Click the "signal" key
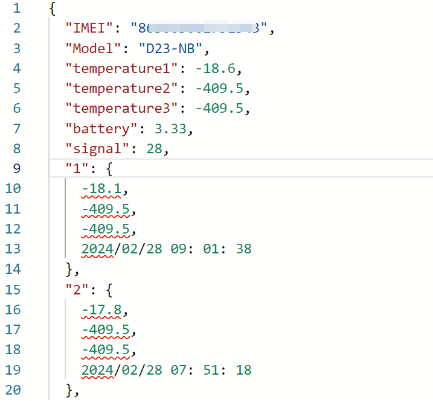The width and height of the screenshot is (433, 401). click(x=98, y=149)
